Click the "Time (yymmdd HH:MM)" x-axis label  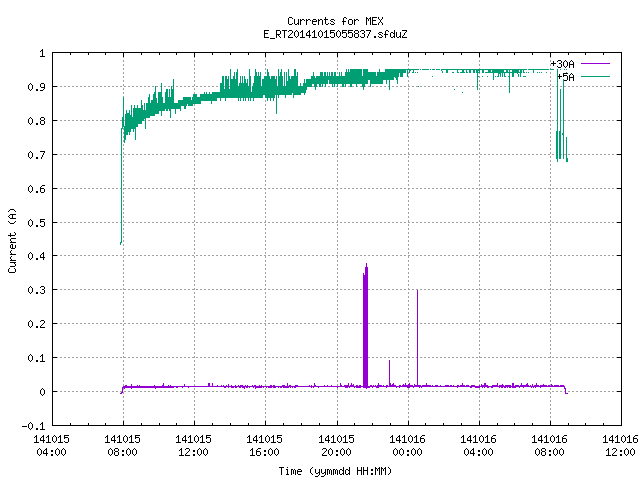(x=335, y=471)
